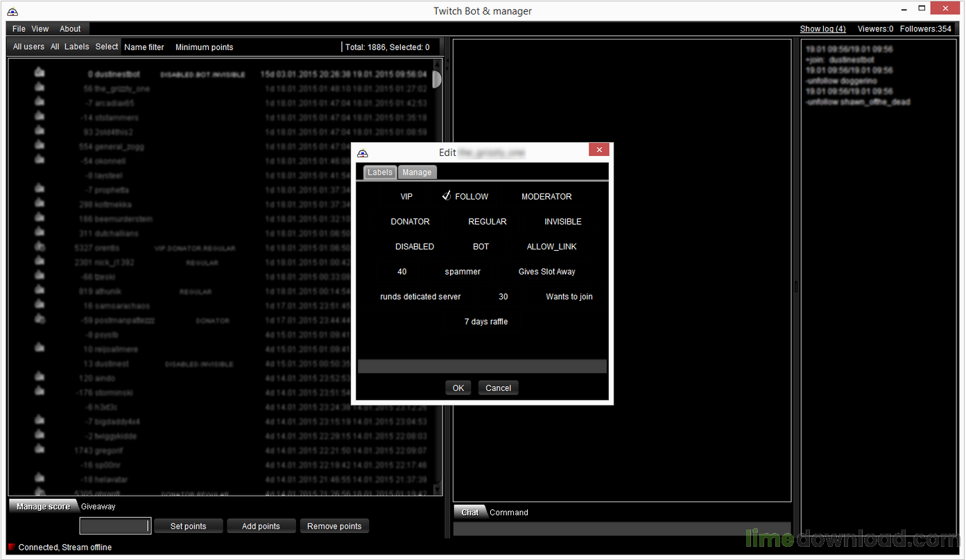Click the follower icon beside general_zogg
The image size is (966, 560).
click(40, 146)
